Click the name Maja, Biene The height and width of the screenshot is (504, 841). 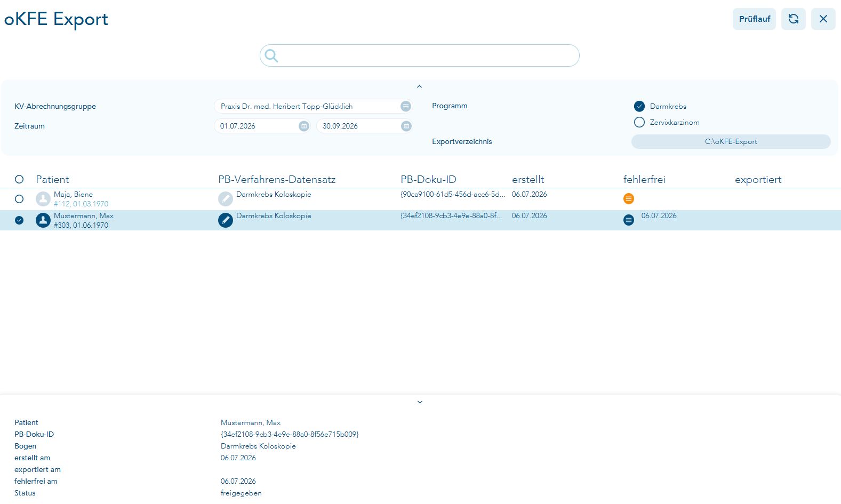[73, 194]
